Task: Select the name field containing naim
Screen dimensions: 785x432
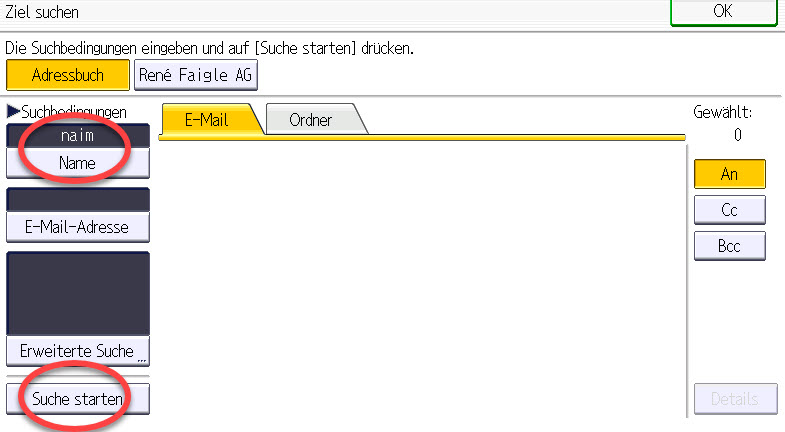Action: coord(78,136)
